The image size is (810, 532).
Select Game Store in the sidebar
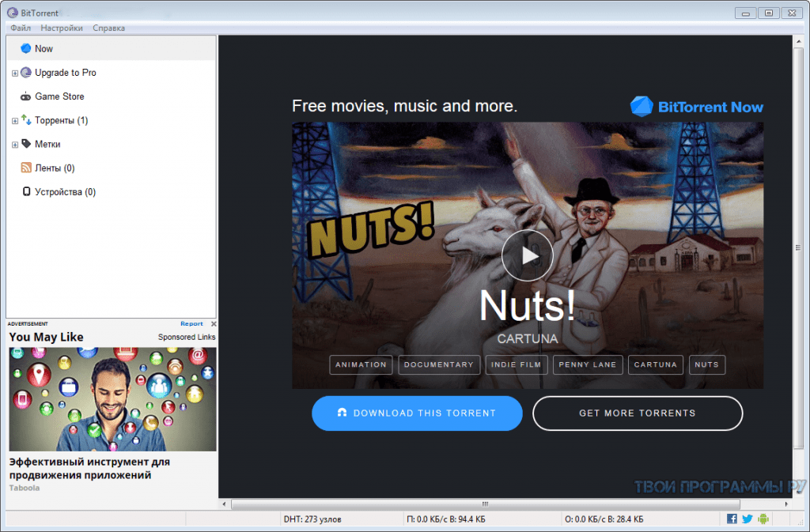coord(59,96)
